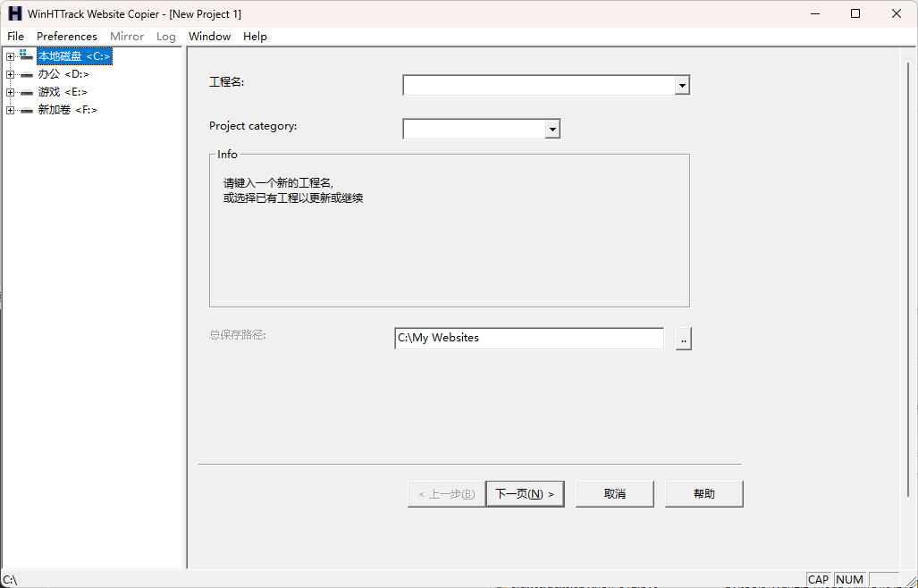
Task: Expand the 本地磁盘 <C:> tree node
Action: pyautogui.click(x=10, y=57)
